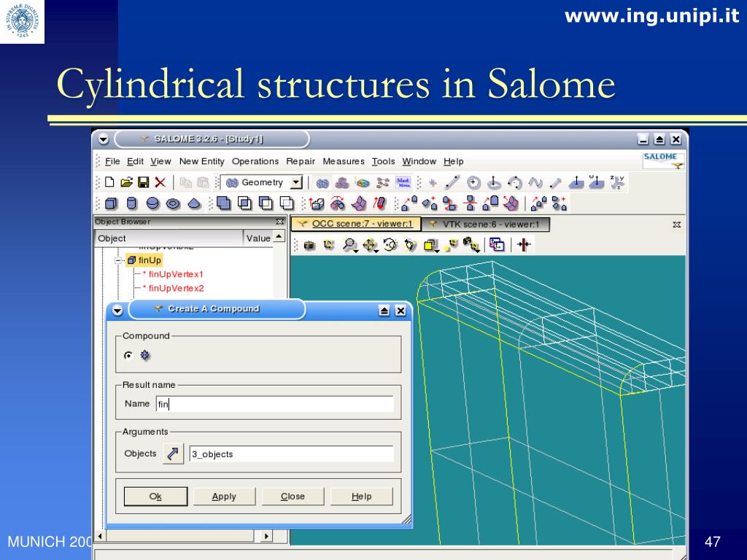
Task: Click the Name field containing fin
Action: point(275,404)
